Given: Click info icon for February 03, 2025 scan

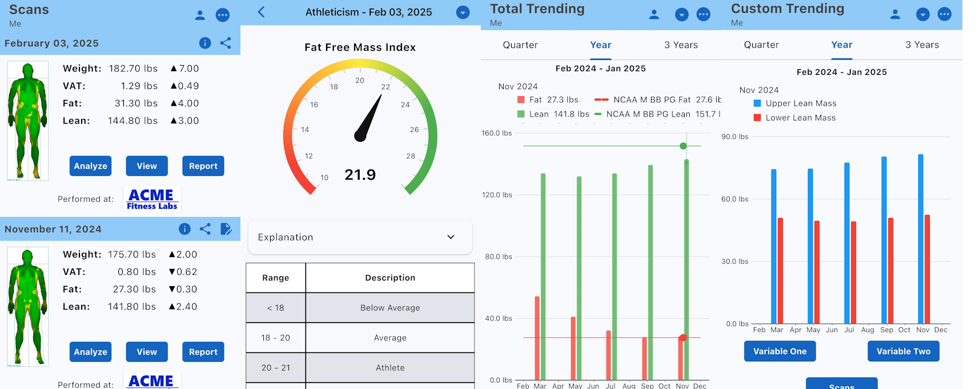Looking at the screenshot, I should [205, 43].
